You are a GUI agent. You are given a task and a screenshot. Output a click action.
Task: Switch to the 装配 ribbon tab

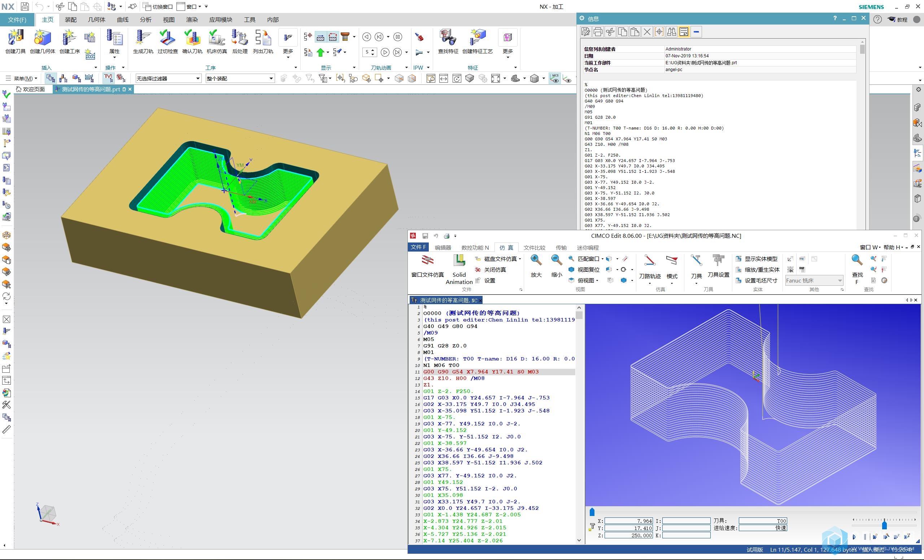(x=70, y=19)
